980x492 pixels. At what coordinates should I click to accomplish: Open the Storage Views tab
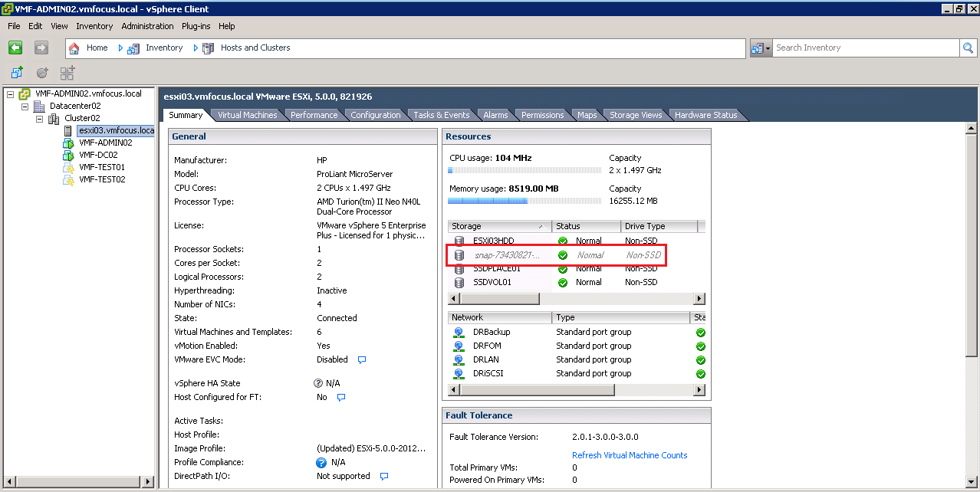coord(635,115)
